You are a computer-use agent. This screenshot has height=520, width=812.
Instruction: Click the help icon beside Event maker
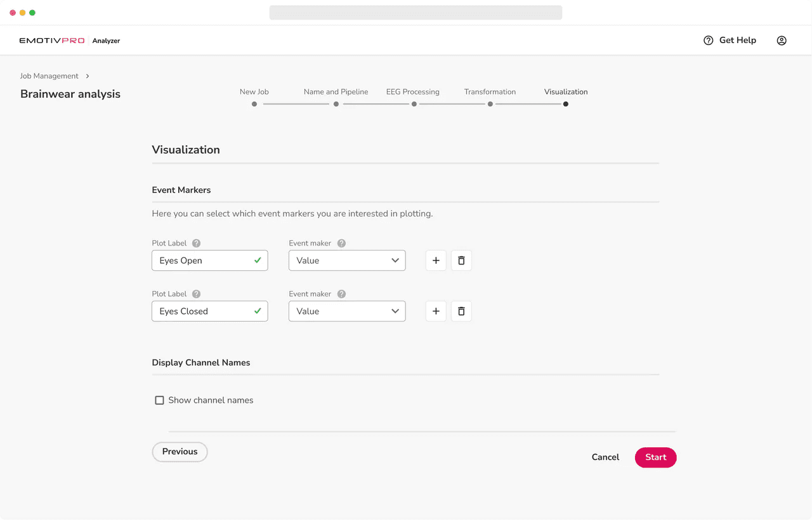[x=341, y=243]
